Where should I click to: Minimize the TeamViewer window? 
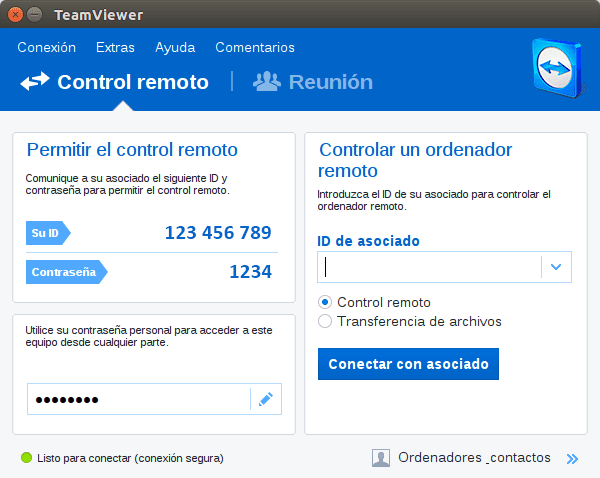tap(35, 15)
